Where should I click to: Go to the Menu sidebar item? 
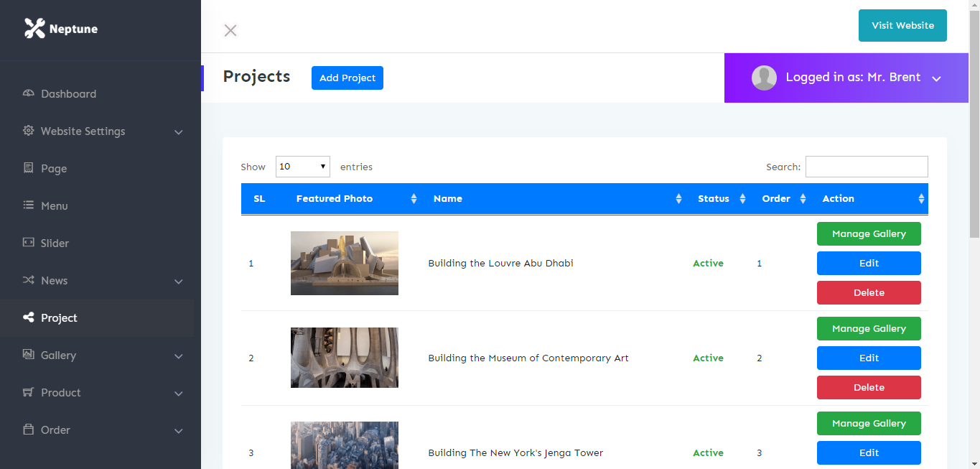coord(54,205)
